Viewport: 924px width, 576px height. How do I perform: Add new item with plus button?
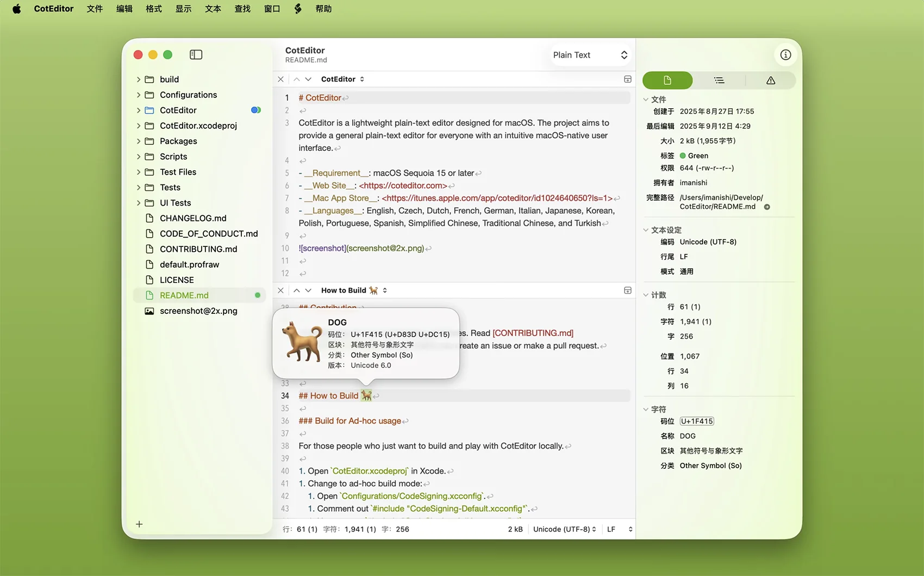pyautogui.click(x=139, y=524)
